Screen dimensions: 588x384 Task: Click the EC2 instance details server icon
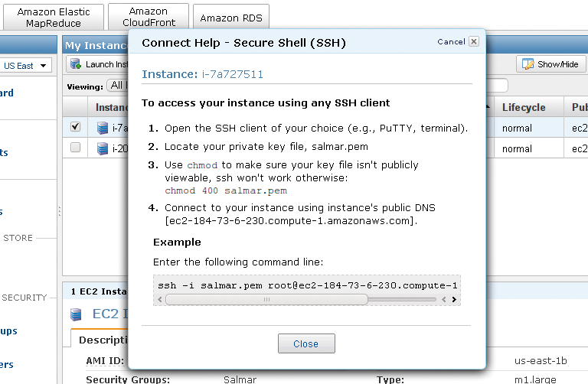point(76,314)
